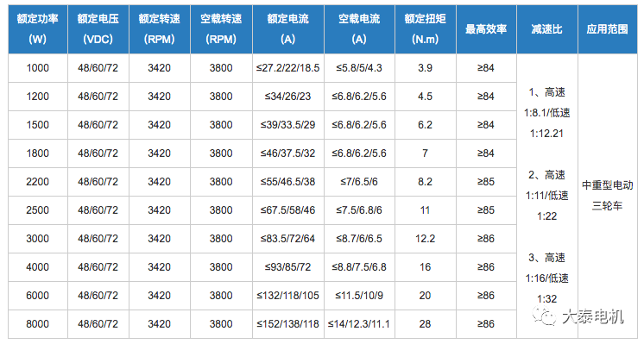
Task: Click the 额定扭矩 (N.m) header cell
Action: point(425,29)
